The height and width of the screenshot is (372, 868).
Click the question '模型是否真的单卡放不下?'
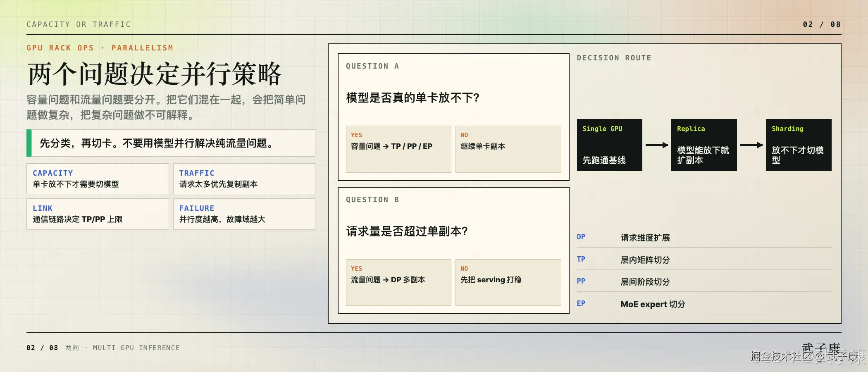[413, 98]
